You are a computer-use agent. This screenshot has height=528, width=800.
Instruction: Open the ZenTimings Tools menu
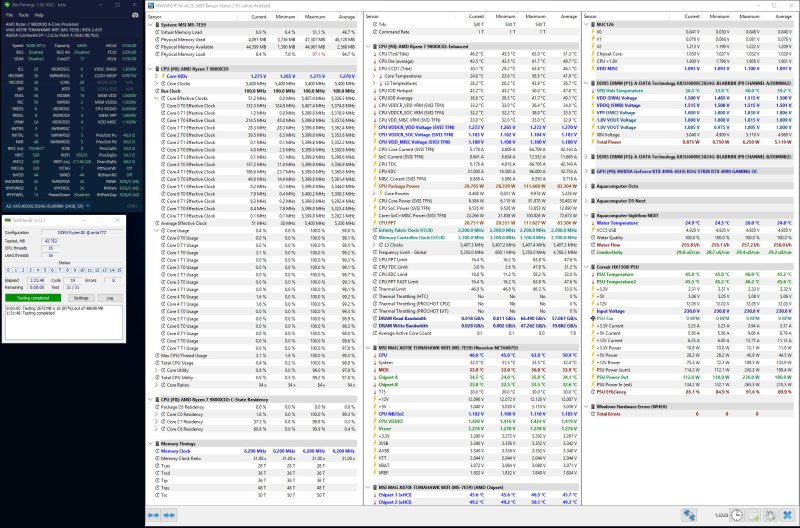23,15
